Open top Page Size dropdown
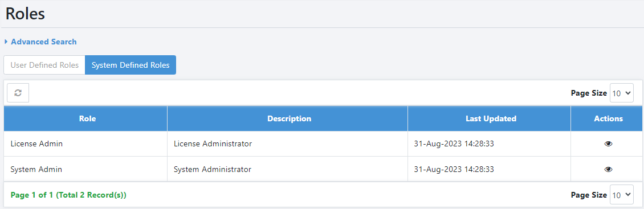 pos(621,93)
